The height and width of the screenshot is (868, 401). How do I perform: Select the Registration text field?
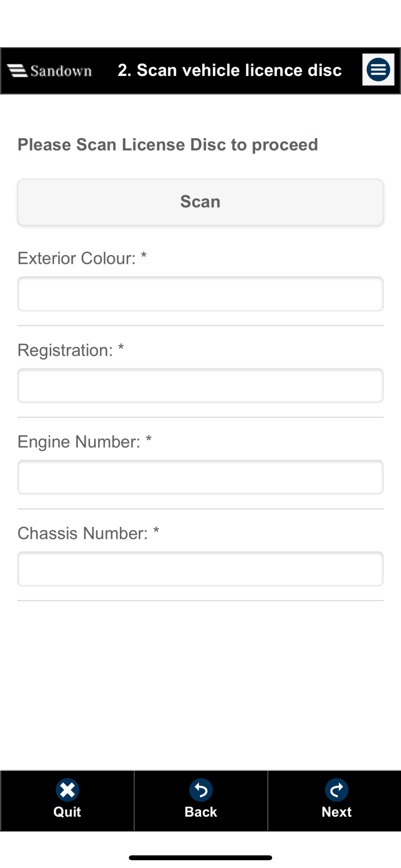[x=200, y=386]
